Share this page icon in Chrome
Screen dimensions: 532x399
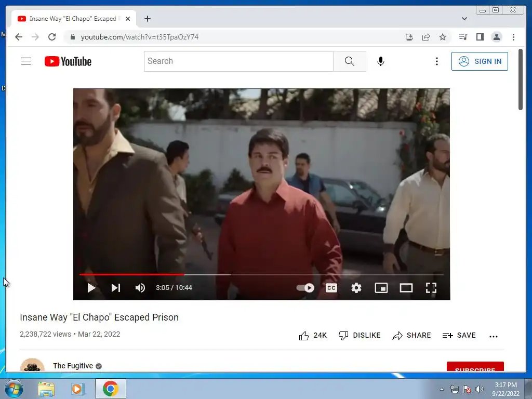click(426, 37)
